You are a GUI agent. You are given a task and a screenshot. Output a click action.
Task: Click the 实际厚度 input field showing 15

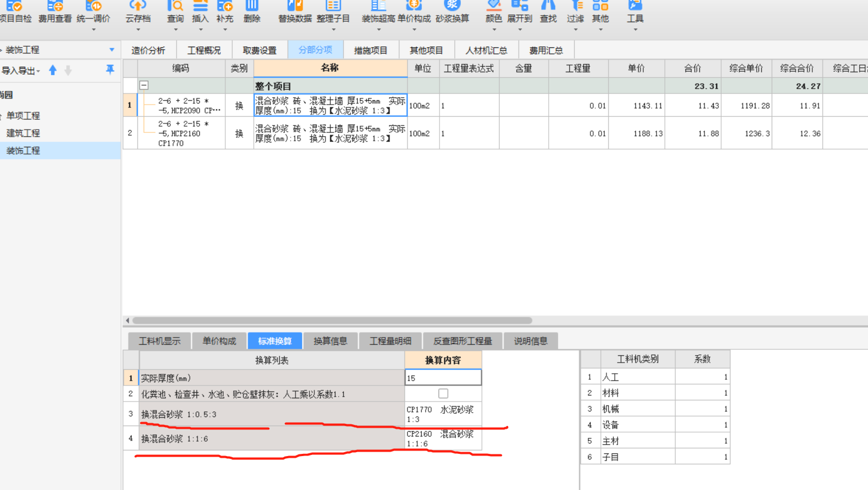pyautogui.click(x=443, y=378)
